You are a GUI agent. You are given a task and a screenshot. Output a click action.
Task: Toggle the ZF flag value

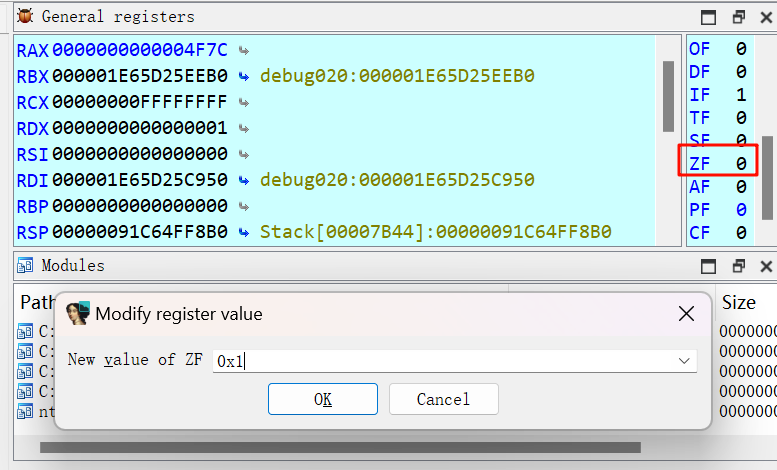741,163
